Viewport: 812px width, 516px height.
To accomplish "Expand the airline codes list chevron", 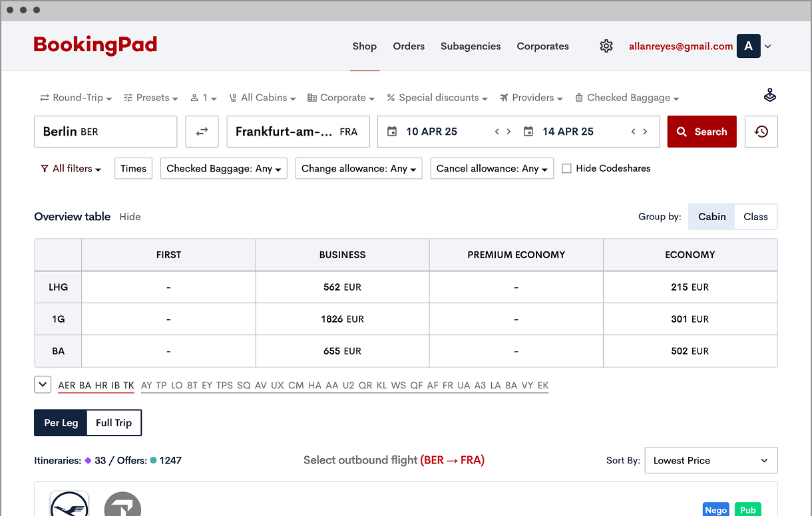I will [43, 384].
